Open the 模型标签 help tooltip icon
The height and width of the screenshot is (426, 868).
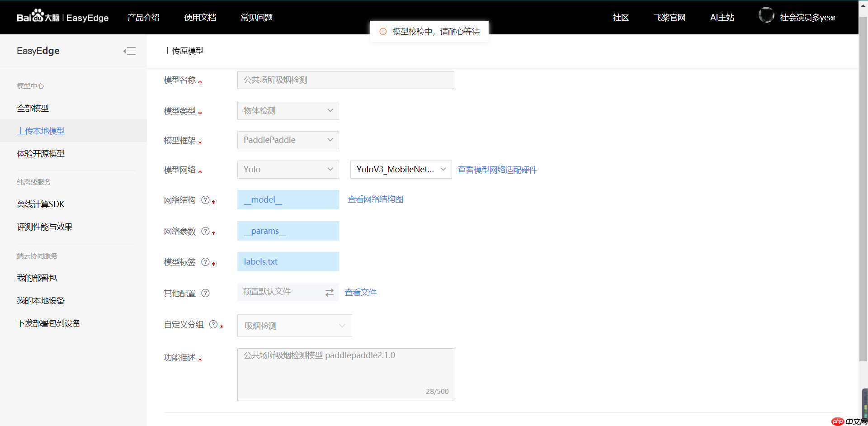click(206, 261)
